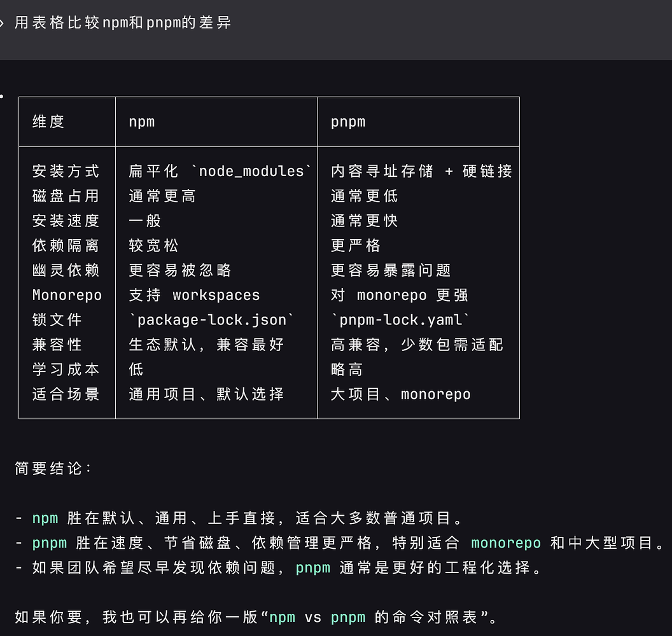Click cell "`package-lock.json`"
Viewport: 672px width, 636px height.
[x=212, y=320]
